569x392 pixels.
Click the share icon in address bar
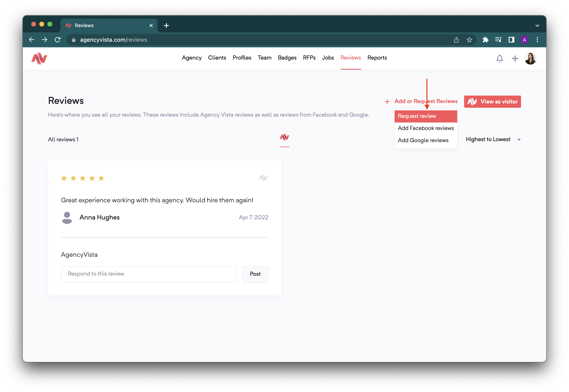(456, 39)
